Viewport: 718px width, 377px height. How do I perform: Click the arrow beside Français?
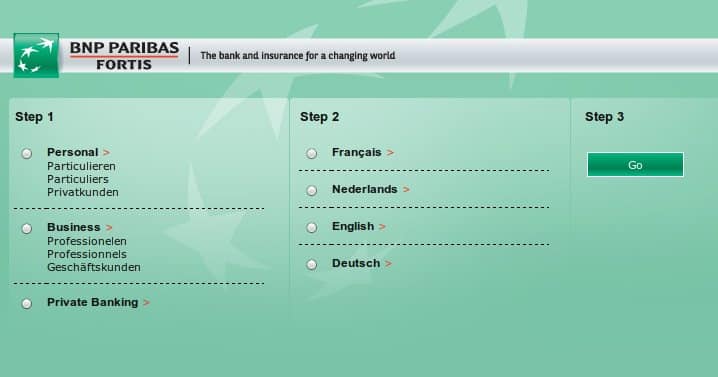pyautogui.click(x=390, y=153)
